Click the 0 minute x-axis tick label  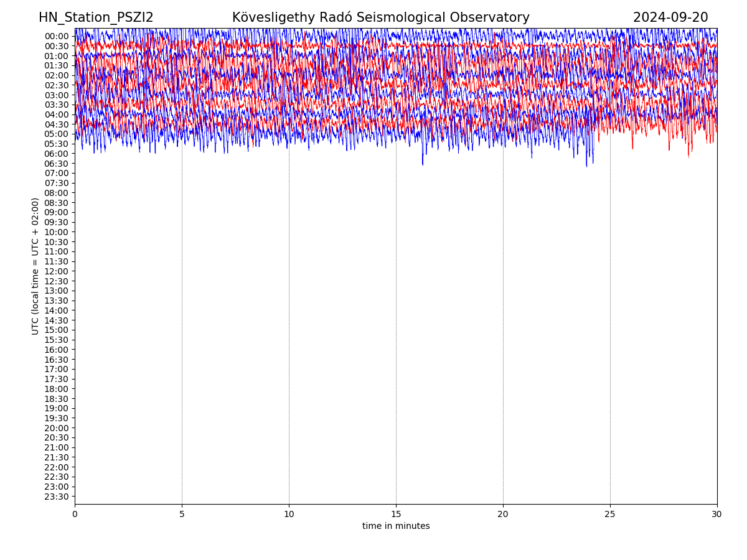(75, 515)
